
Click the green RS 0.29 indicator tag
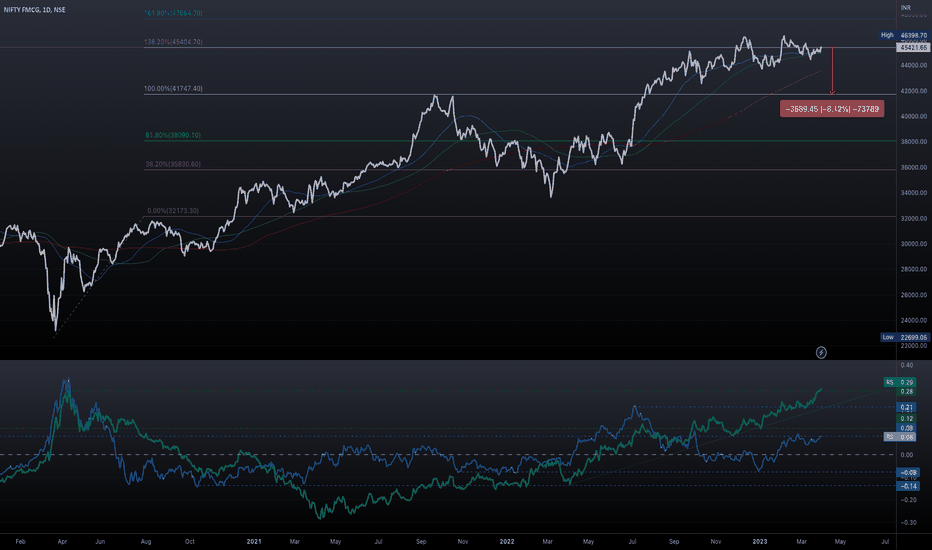[x=900, y=382]
